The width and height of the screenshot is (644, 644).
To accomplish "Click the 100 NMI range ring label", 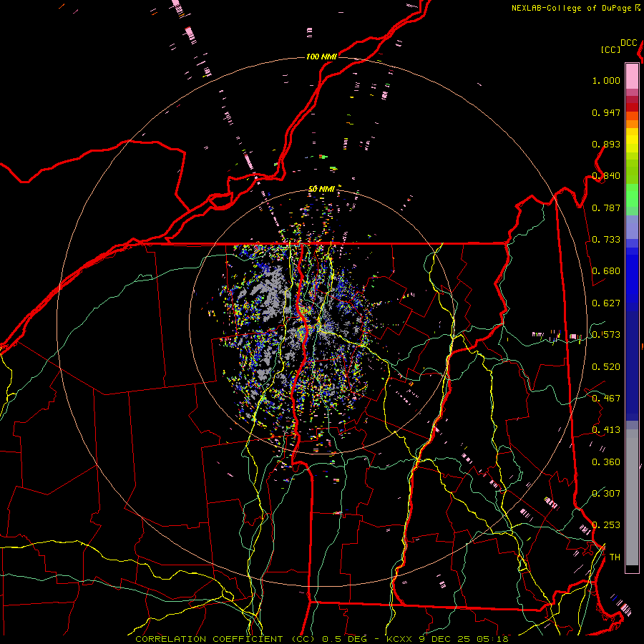I will (x=321, y=57).
